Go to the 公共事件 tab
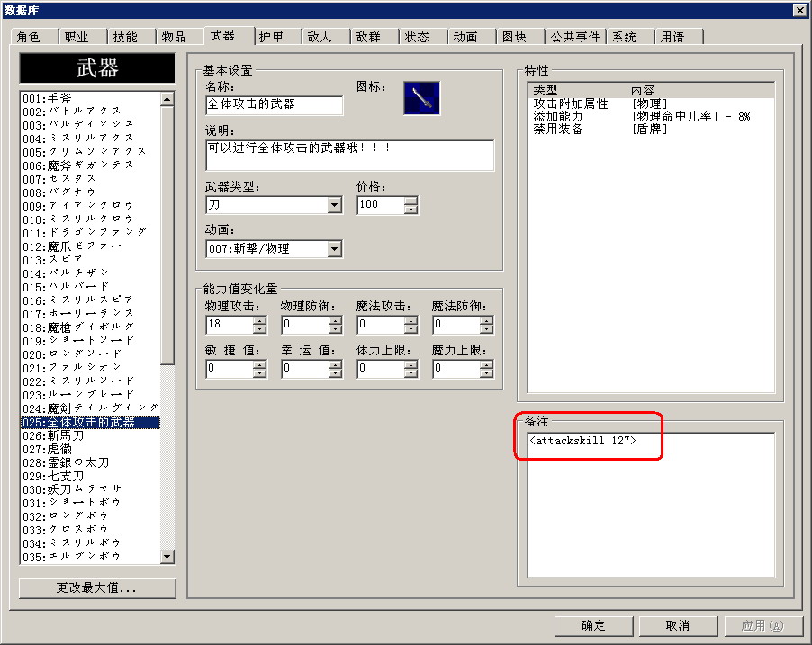 click(575, 37)
